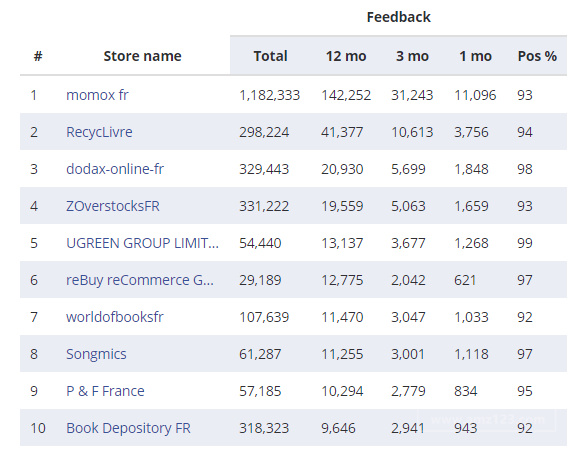Select UGREEN GROUP LIMIT... store link
The image size is (577, 452).
pos(142,243)
